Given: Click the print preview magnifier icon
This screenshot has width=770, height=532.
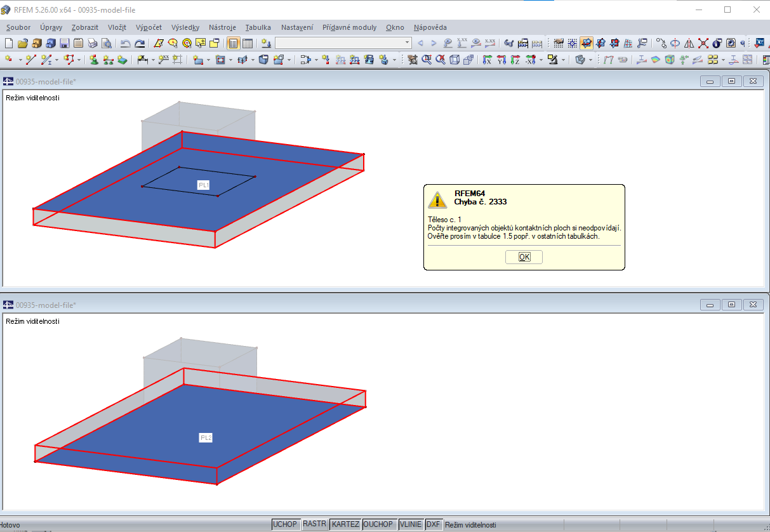Looking at the screenshot, I should 107,43.
